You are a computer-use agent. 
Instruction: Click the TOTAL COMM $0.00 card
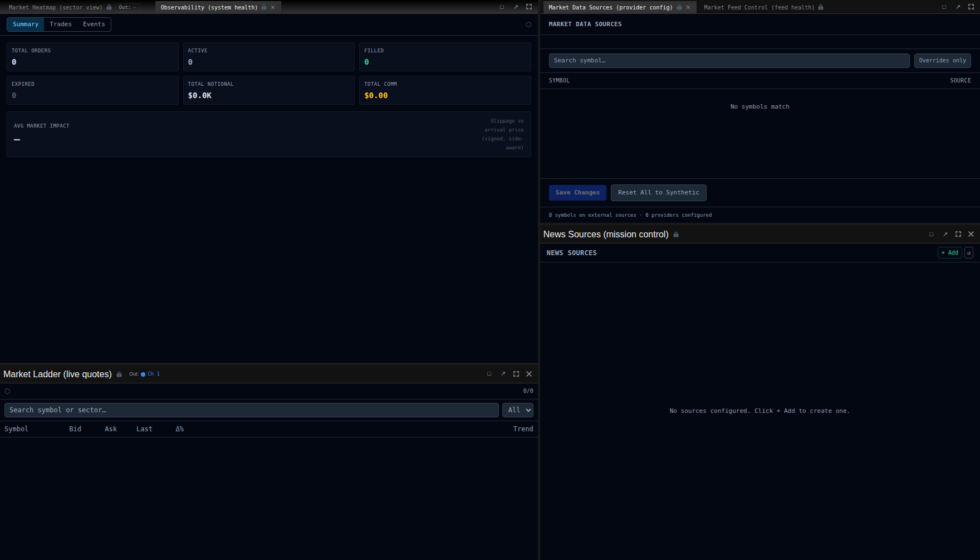[445, 90]
